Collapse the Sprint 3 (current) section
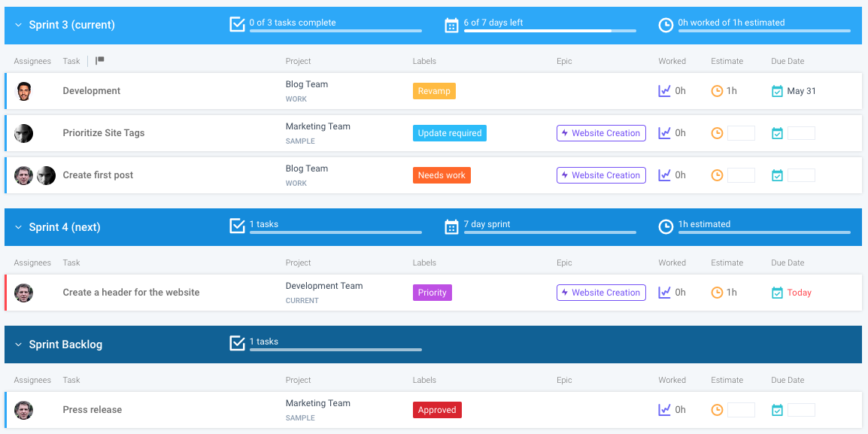The width and height of the screenshot is (868, 434). (x=18, y=25)
